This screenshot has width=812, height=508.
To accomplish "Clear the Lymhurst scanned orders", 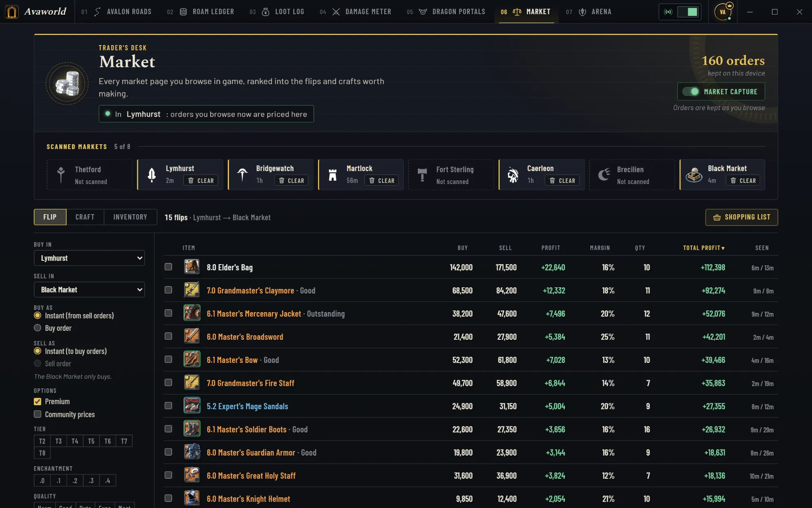I will 201,180.
